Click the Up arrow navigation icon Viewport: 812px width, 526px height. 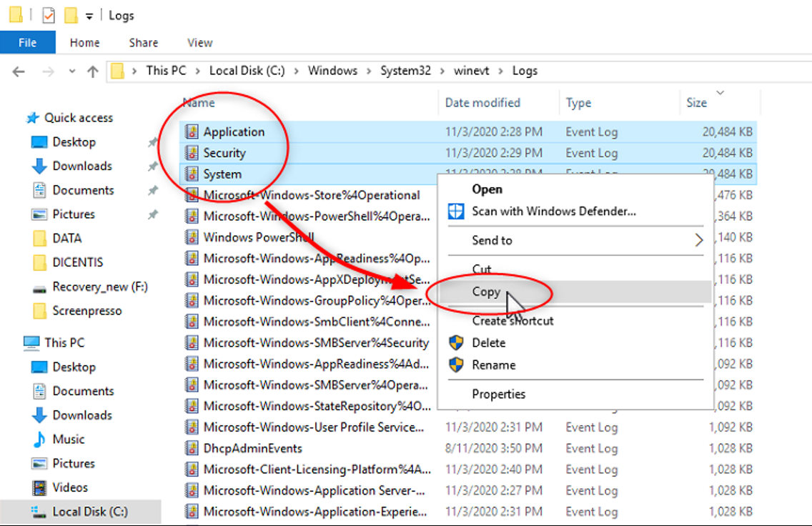[92, 71]
